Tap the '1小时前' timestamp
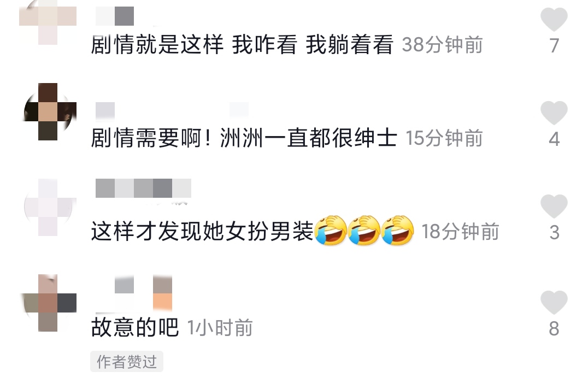The height and width of the screenshot is (389, 588). 220,328
